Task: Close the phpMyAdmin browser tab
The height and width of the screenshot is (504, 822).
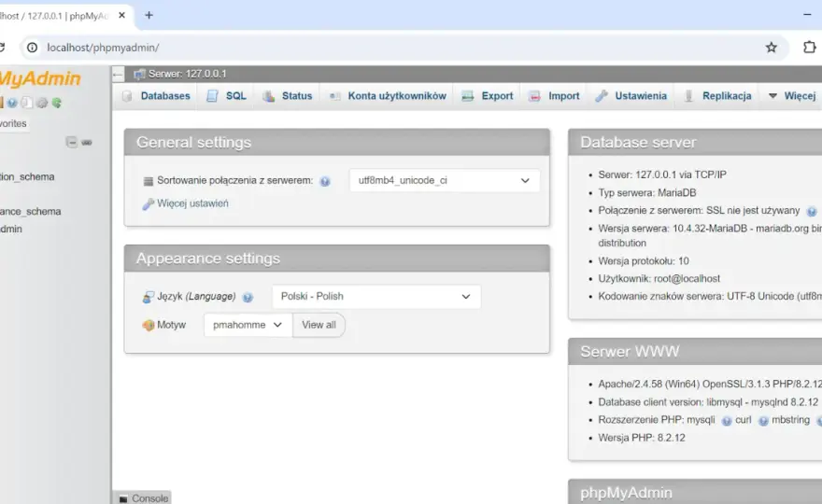Action: pyautogui.click(x=121, y=15)
